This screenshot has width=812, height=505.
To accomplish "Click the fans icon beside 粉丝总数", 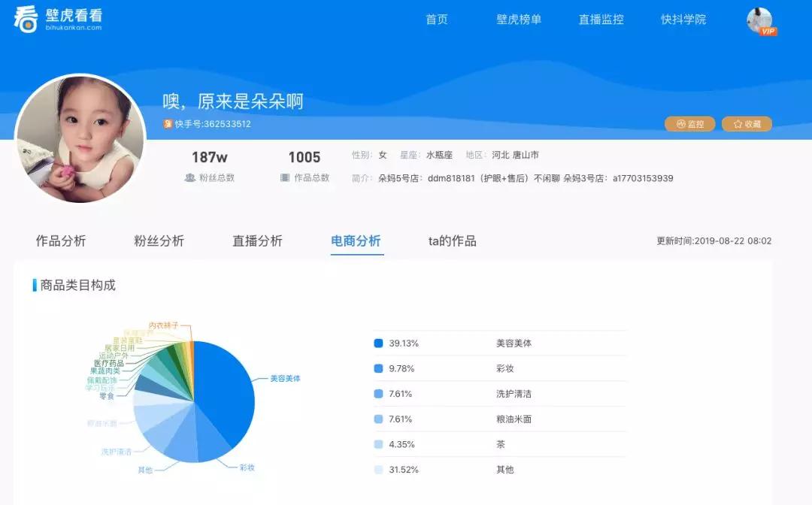I will (x=190, y=177).
